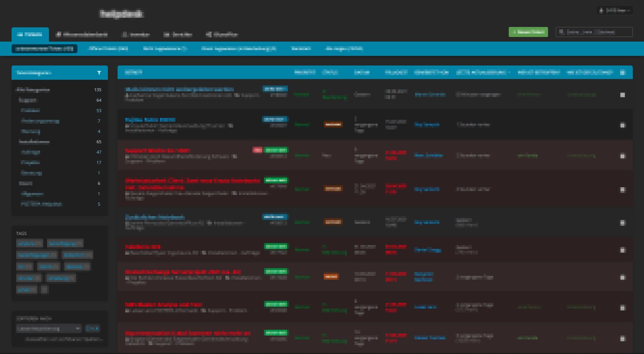Tick the checkbox of the topmost ticket row
The width and height of the screenshot is (644, 354).
click(x=622, y=95)
